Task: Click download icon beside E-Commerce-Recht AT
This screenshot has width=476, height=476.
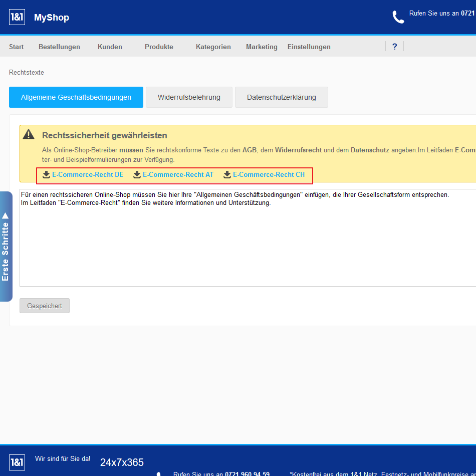Action: 137,175
